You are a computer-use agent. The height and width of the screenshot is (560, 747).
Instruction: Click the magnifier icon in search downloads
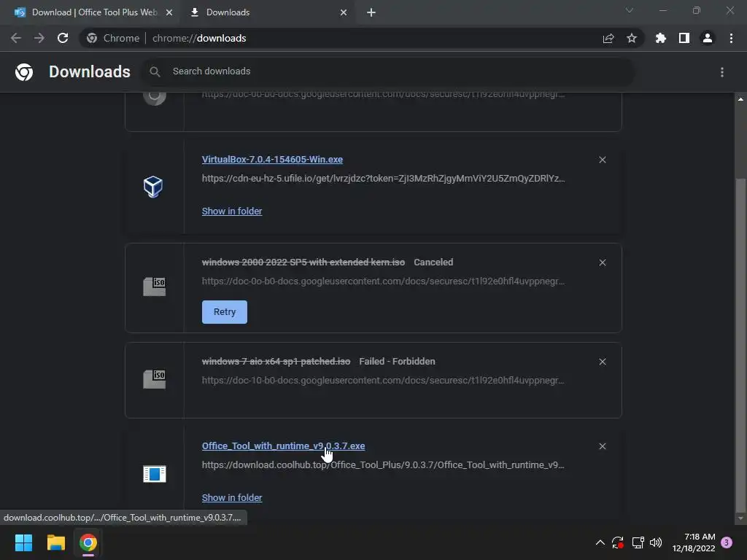tap(155, 71)
